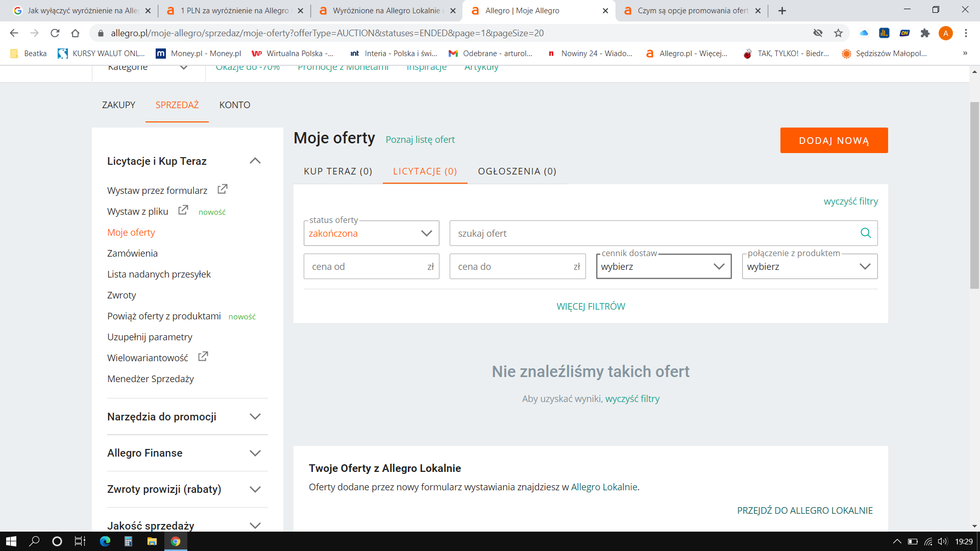
Task: Open external link icon next to Wystaw przez formularz
Action: pos(222,189)
